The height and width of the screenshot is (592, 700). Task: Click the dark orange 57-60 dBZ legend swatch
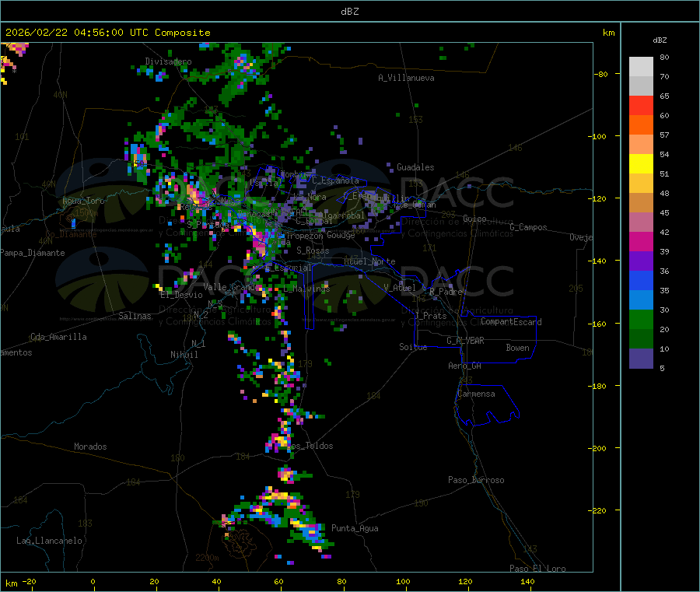coord(641,125)
